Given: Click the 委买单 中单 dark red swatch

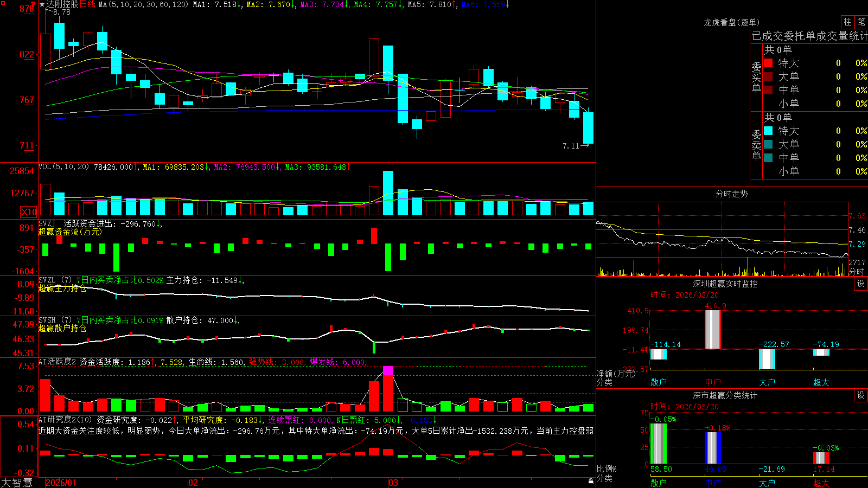Looking at the screenshot, I should click(768, 90).
